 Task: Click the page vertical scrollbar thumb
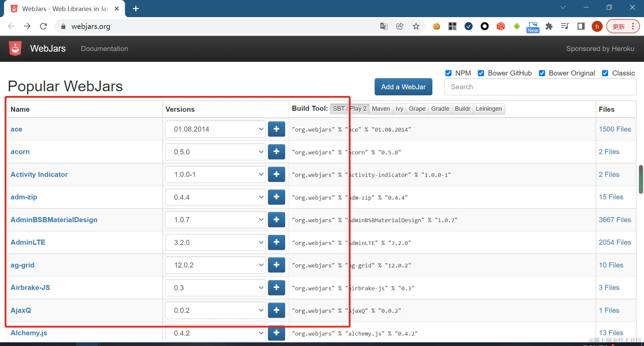(x=641, y=179)
